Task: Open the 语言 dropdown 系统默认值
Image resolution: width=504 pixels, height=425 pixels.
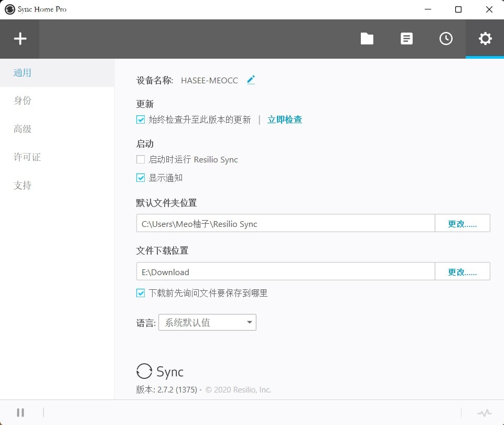Action: 207,322
